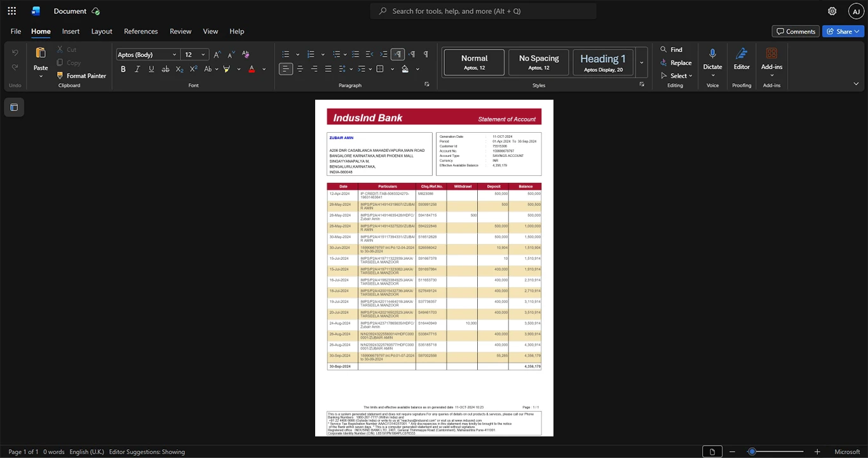
Task: Click the multilevel list icon
Action: point(337,55)
